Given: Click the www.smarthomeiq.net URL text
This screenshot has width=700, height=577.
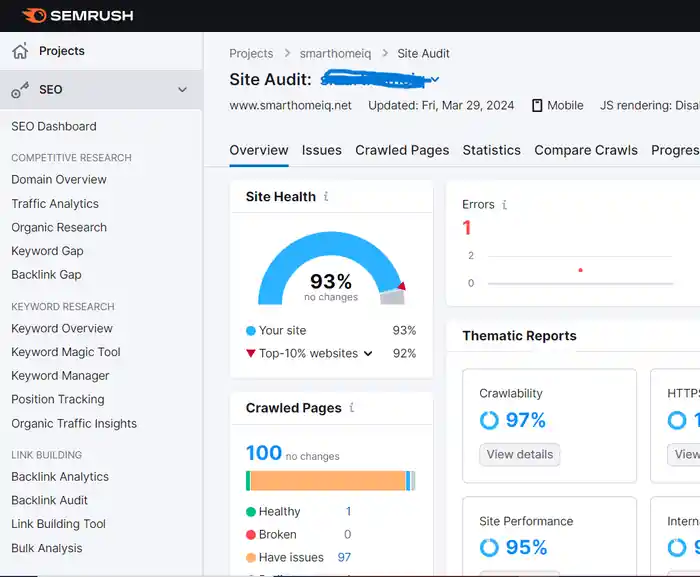Looking at the screenshot, I should 291,106.
